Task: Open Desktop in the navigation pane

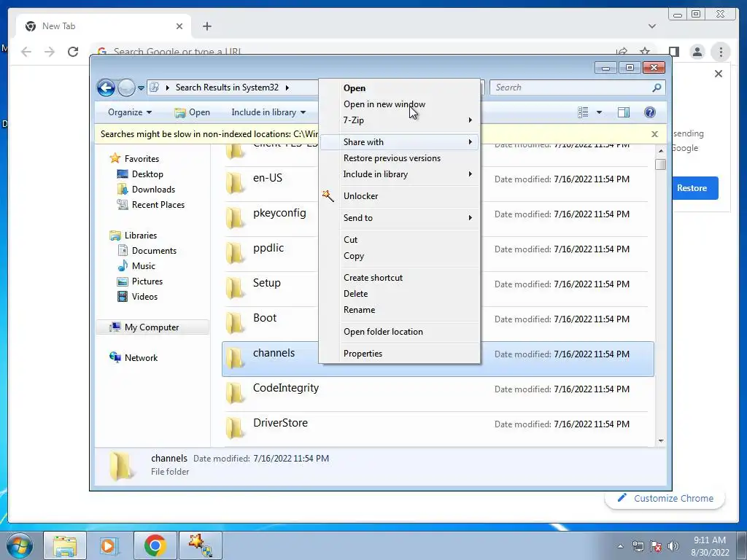Action: tap(140, 174)
